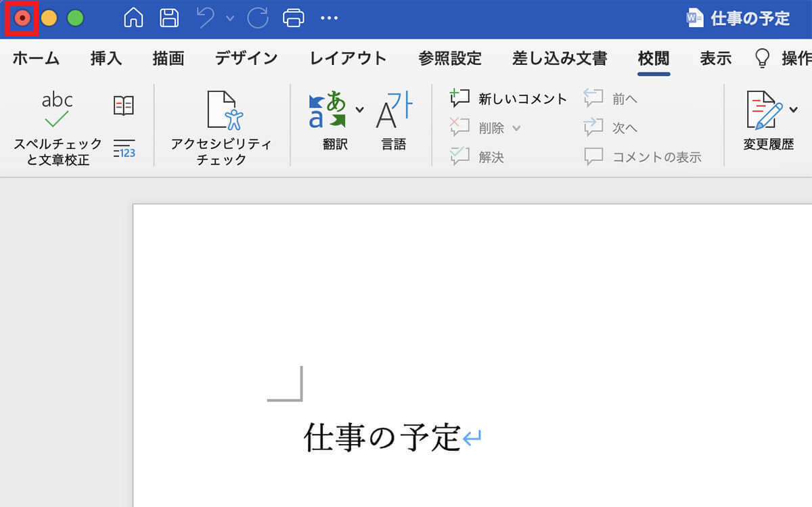Click the 仕事の予定 heading text in document
The height and width of the screenshot is (507, 812).
(382, 438)
